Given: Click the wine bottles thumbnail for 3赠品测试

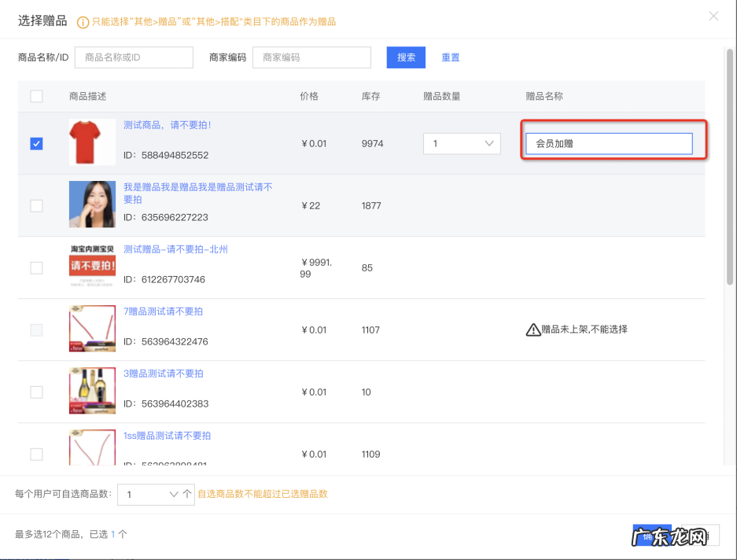Looking at the screenshot, I should click(x=92, y=391).
